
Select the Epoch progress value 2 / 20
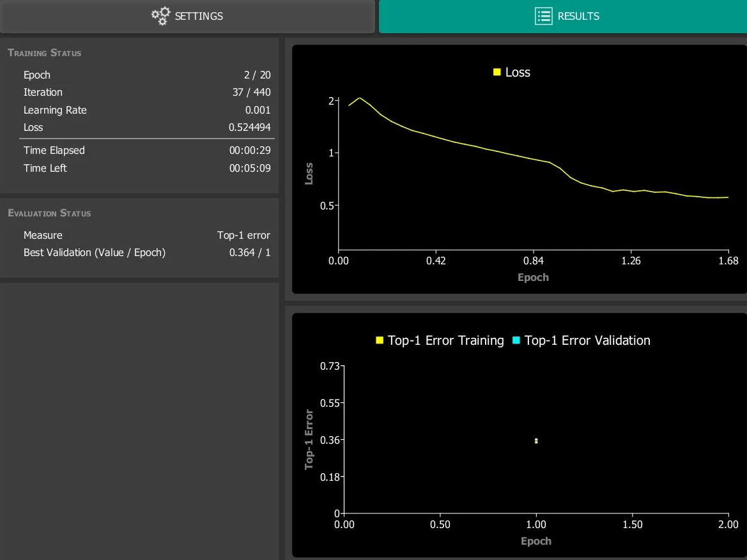(x=256, y=75)
